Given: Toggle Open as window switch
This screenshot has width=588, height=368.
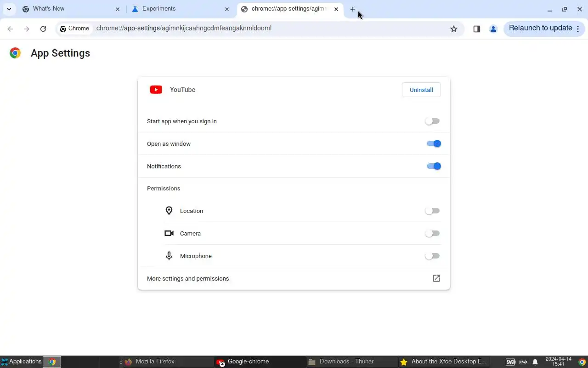Looking at the screenshot, I should [434, 144].
